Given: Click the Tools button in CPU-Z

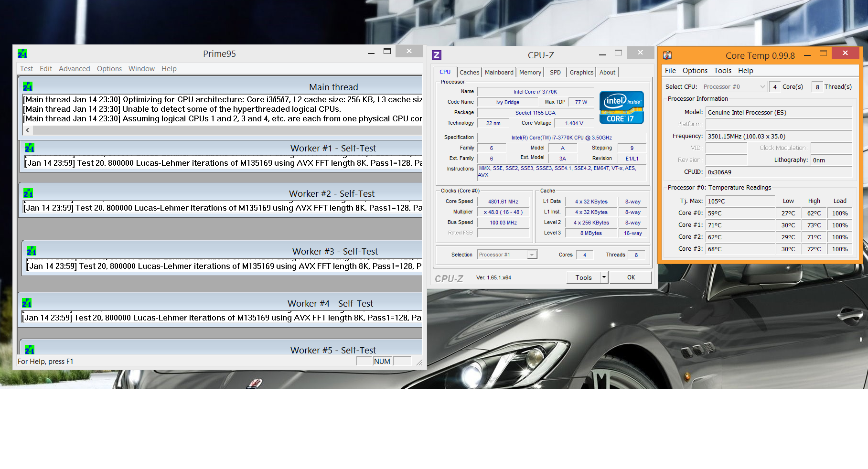Looking at the screenshot, I should click(x=583, y=277).
